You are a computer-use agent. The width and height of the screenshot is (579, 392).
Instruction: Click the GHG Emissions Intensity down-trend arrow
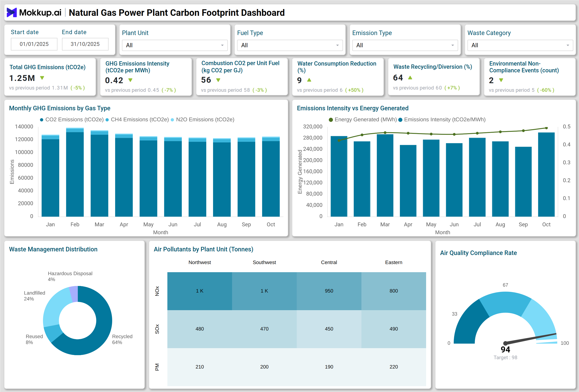pos(130,80)
